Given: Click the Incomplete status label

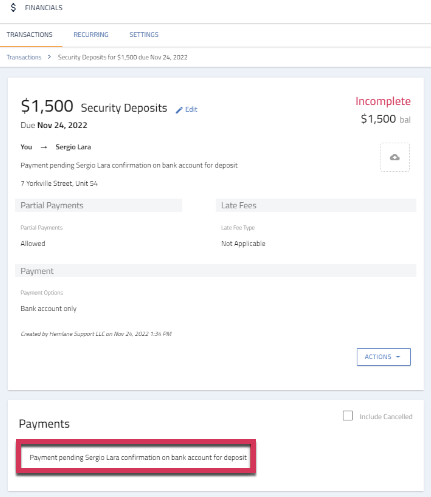Looking at the screenshot, I should [x=383, y=101].
